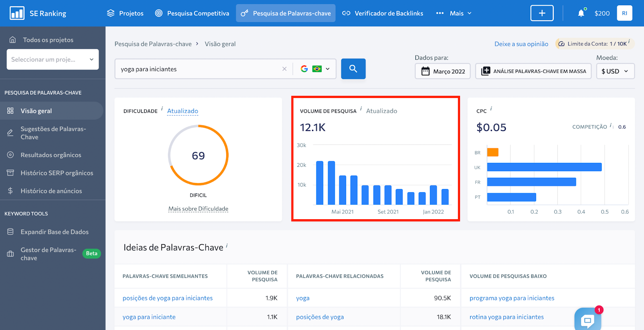644x330 pixels.
Task: Click the database icon for Expandir Base de Dados
Action: coord(10,232)
